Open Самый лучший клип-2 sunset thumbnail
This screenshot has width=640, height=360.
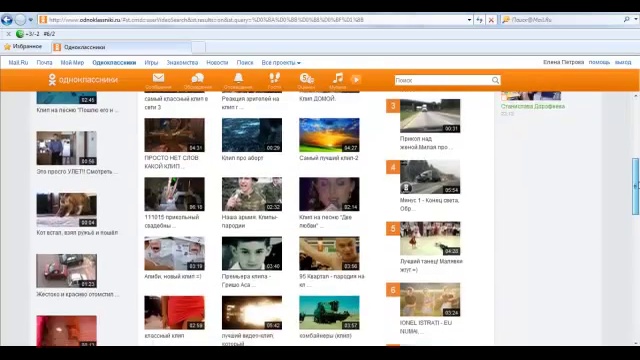coord(329,135)
